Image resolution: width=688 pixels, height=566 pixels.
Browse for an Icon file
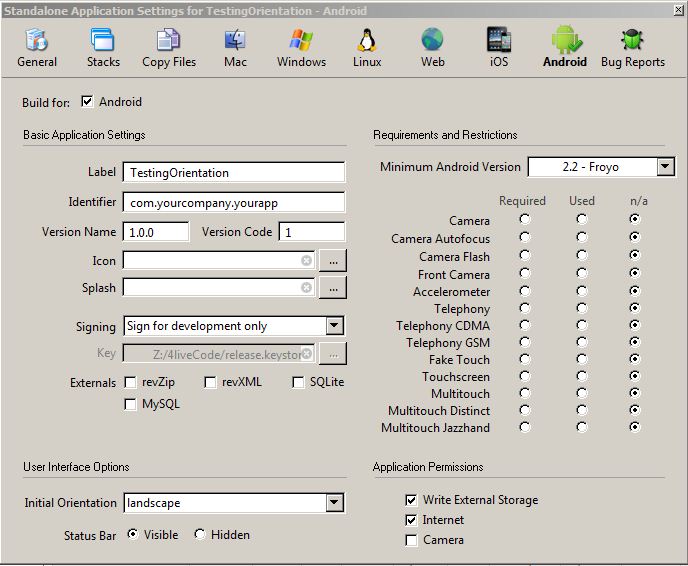pos(334,261)
